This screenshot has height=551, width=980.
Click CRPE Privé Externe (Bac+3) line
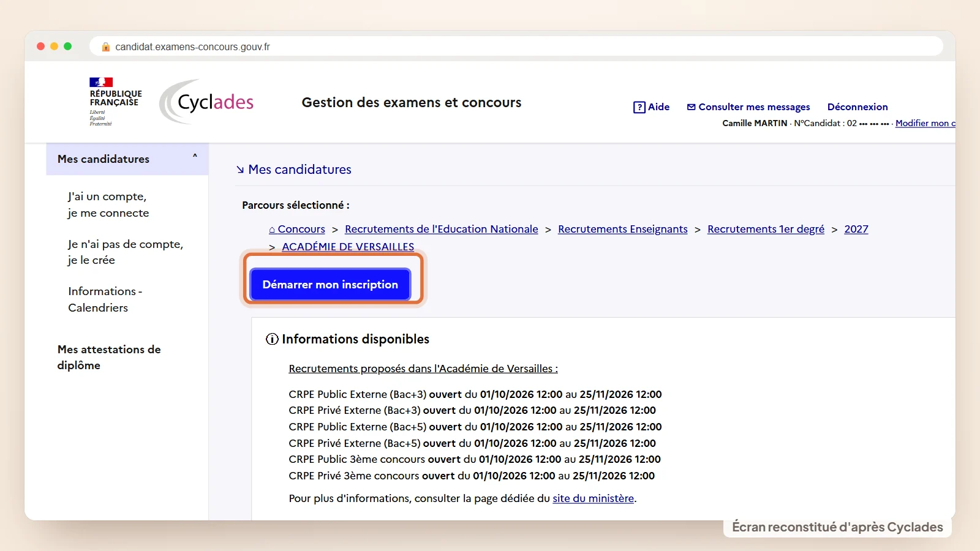pos(472,410)
